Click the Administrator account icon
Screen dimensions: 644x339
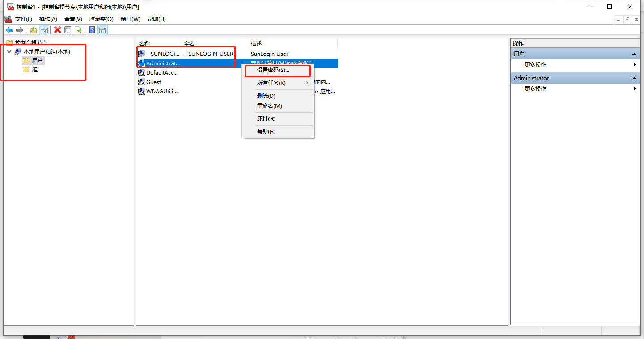(x=142, y=63)
